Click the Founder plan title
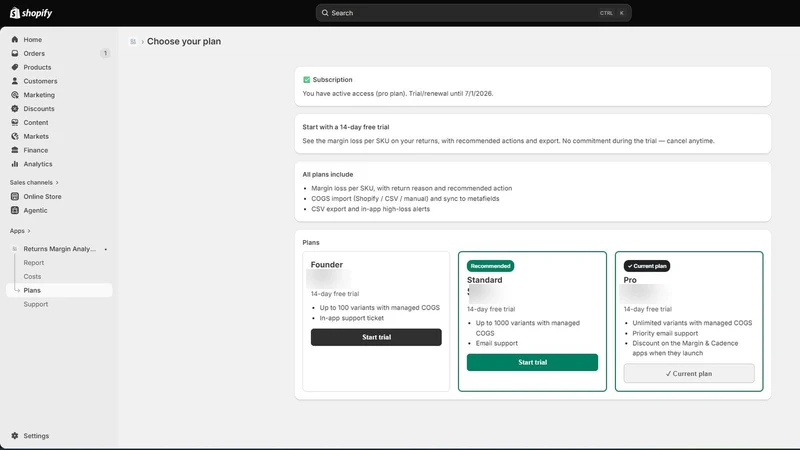 coord(327,264)
